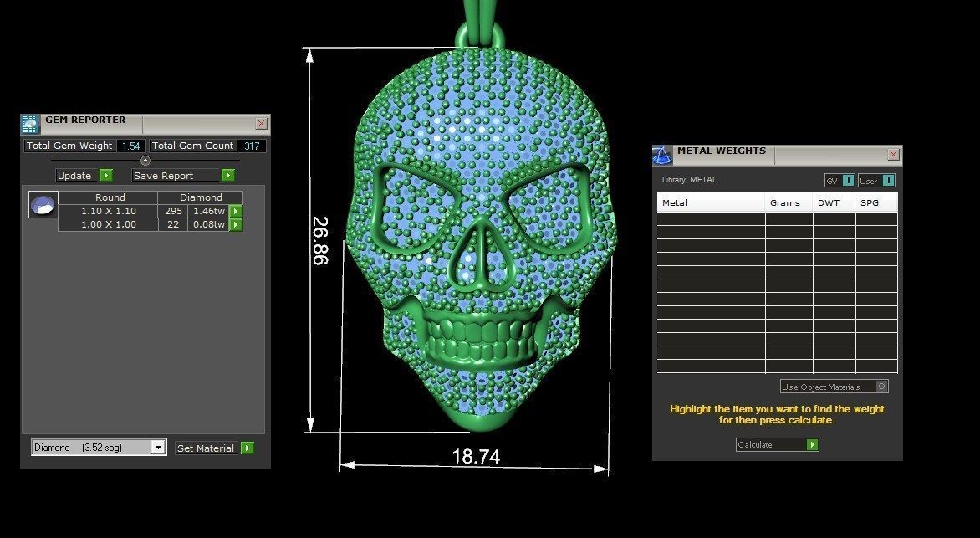Viewport: 980px width, 538px height.
Task: Open the Use Object Materials dropdown
Action: point(880,386)
